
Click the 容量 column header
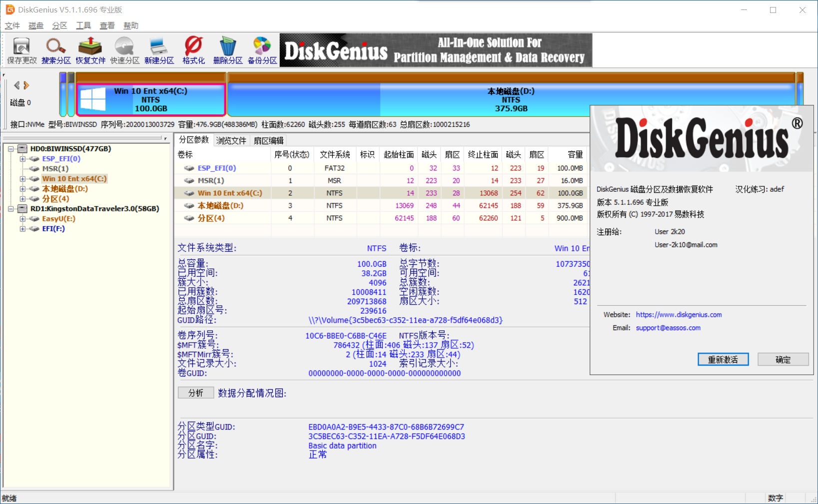click(568, 155)
